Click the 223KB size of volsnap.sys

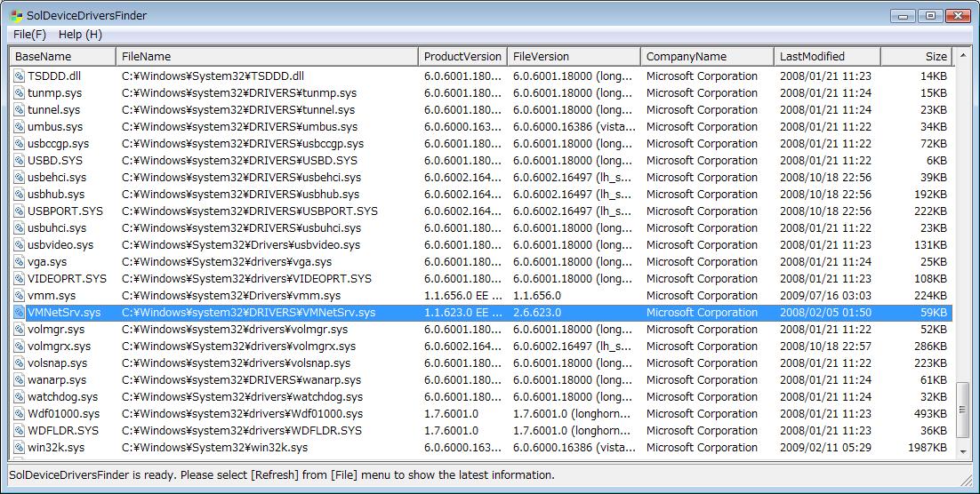(x=930, y=363)
